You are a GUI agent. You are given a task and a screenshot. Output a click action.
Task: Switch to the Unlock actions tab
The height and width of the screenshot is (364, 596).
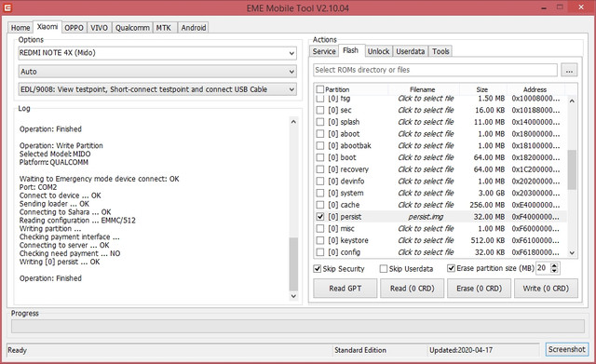tap(378, 51)
